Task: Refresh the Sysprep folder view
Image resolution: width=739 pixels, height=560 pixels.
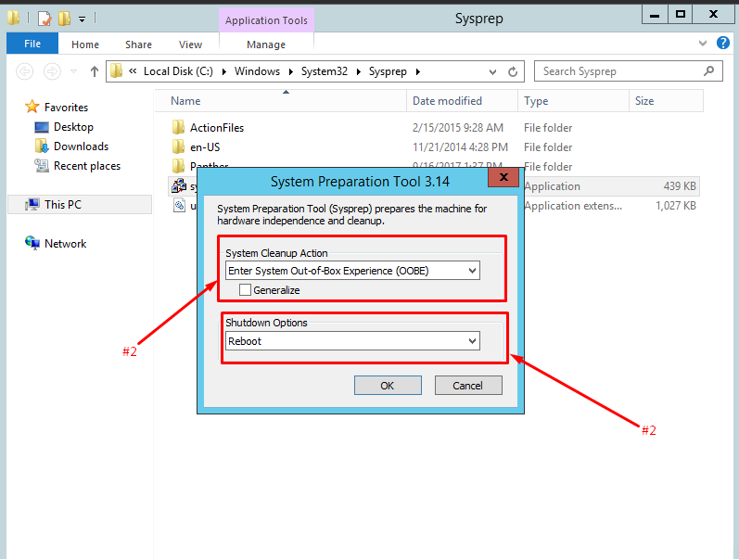Action: pyautogui.click(x=513, y=71)
